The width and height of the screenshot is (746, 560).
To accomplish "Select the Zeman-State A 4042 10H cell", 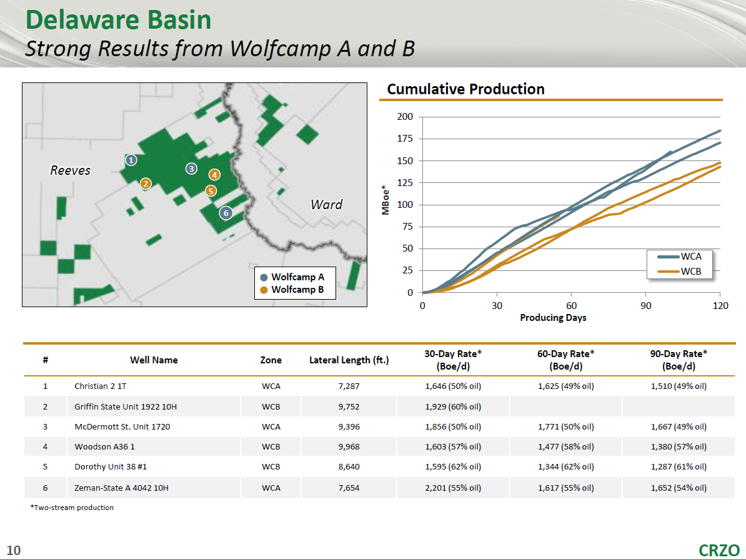I will pos(121,488).
